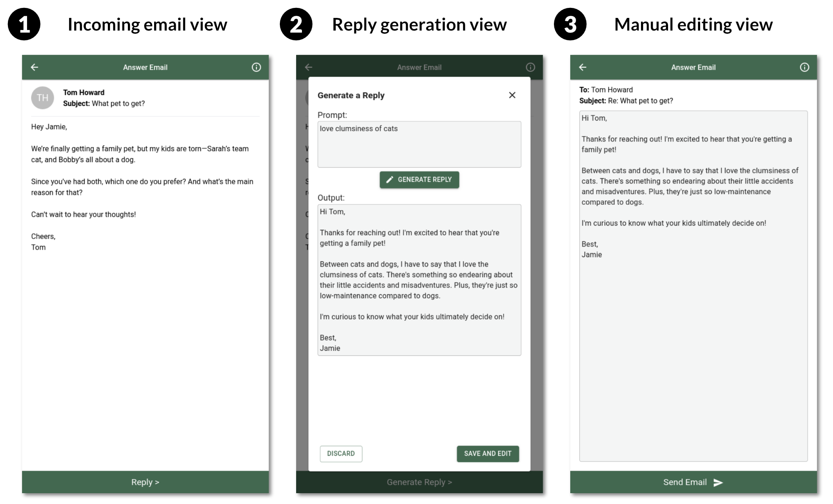Click back arrow in Incoming email view
This screenshot has height=504, width=833.
(35, 67)
